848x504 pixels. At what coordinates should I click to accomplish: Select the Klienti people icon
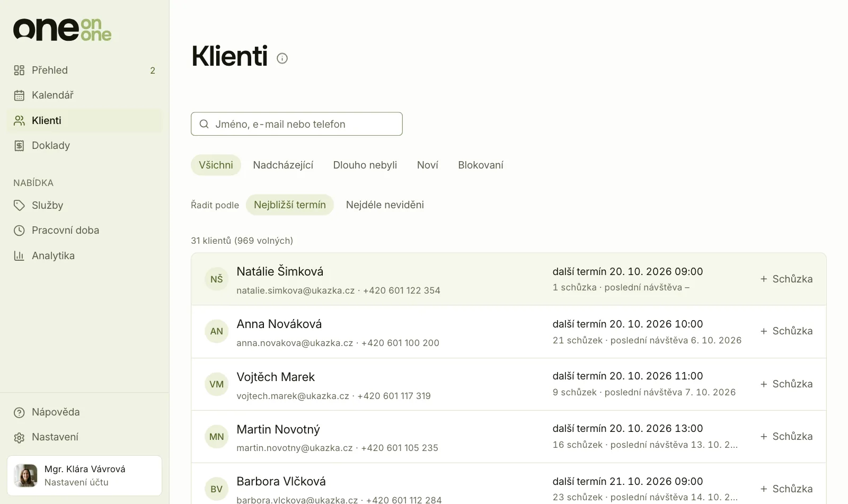click(x=19, y=121)
